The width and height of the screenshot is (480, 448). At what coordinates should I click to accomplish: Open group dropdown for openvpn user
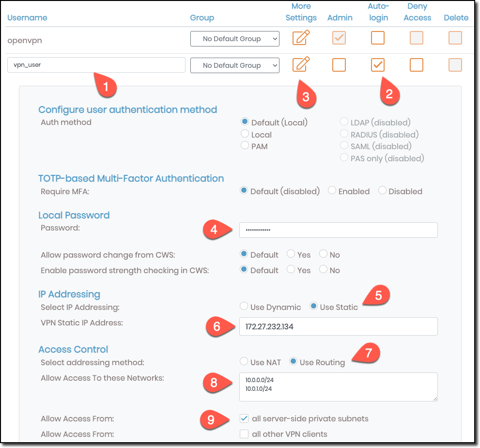pos(234,38)
